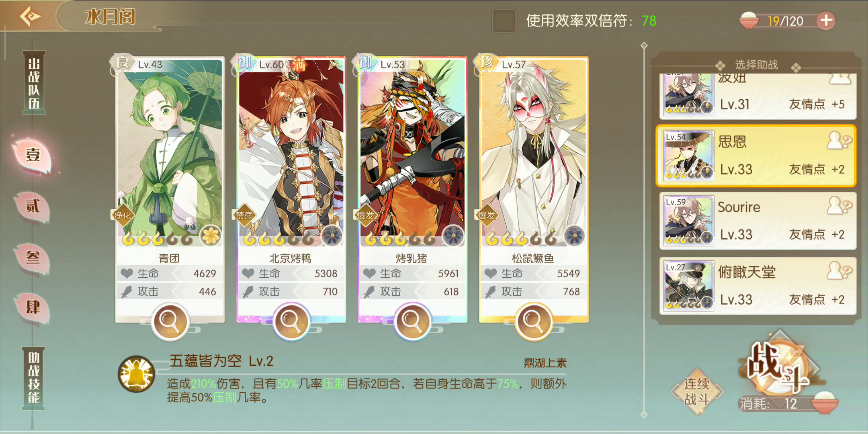Open magnifier details for 北京烤鸭 card
Viewport: 868px width, 434px height.
pos(291,321)
